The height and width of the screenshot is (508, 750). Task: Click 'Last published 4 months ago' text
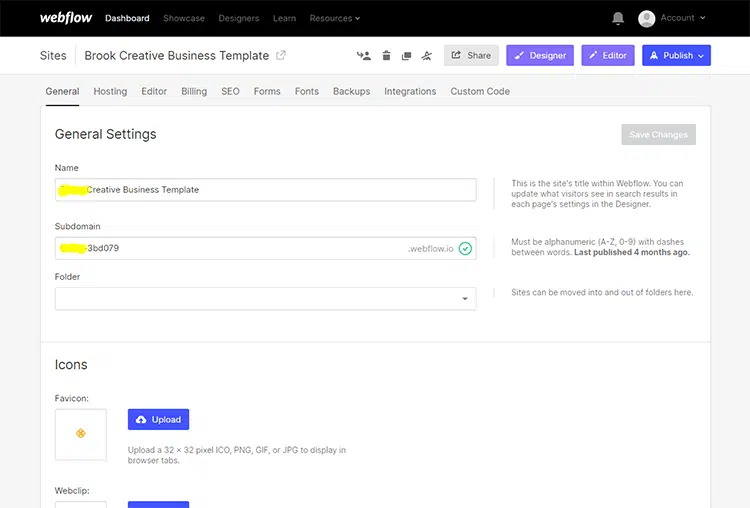(632, 252)
